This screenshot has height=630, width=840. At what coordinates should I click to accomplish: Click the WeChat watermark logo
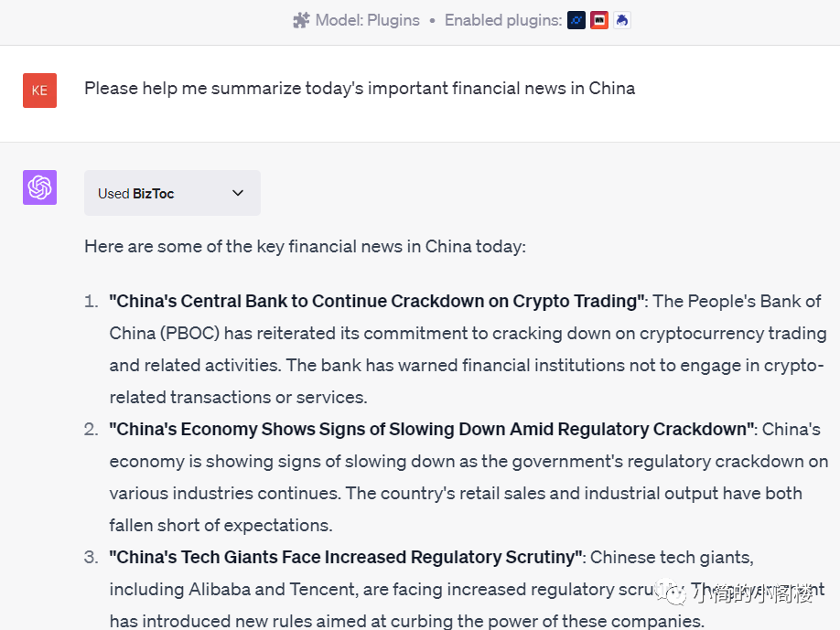click(674, 595)
